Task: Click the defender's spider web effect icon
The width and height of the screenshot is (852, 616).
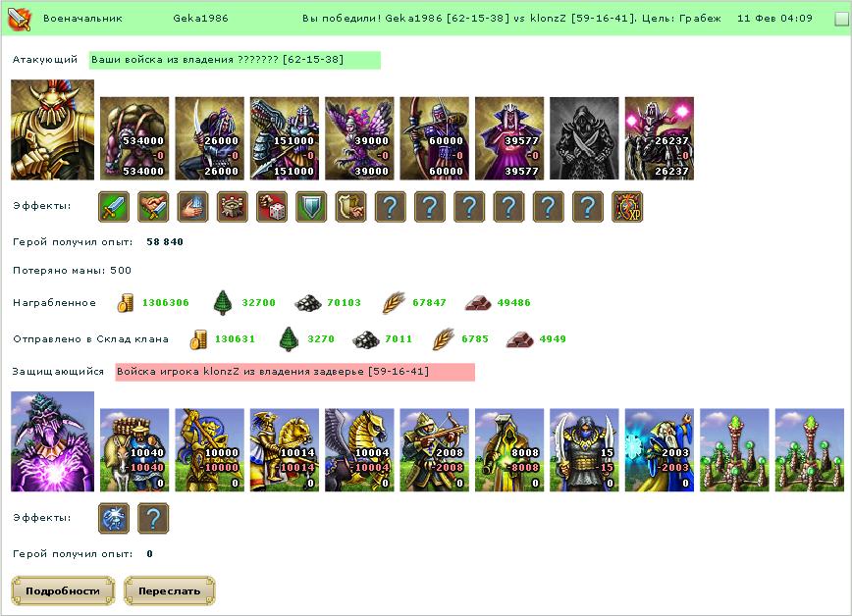Action: pyautogui.click(x=114, y=518)
